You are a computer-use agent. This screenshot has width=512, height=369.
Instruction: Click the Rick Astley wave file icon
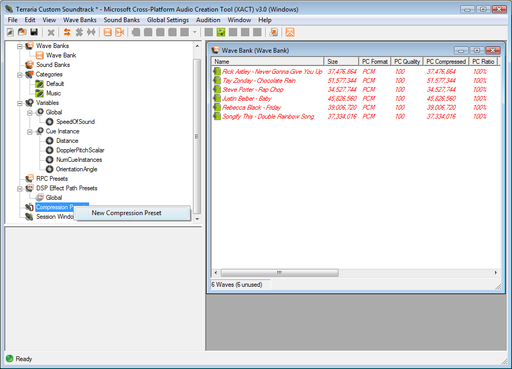[x=217, y=71]
